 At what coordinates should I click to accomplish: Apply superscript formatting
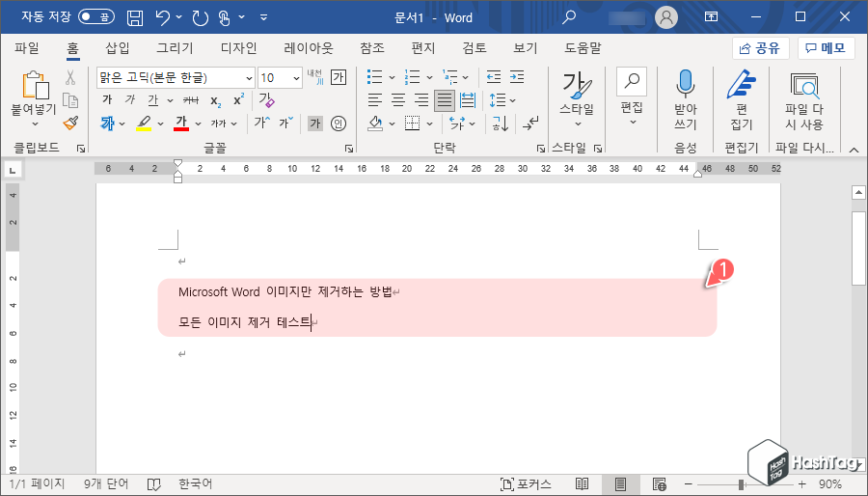(238, 100)
